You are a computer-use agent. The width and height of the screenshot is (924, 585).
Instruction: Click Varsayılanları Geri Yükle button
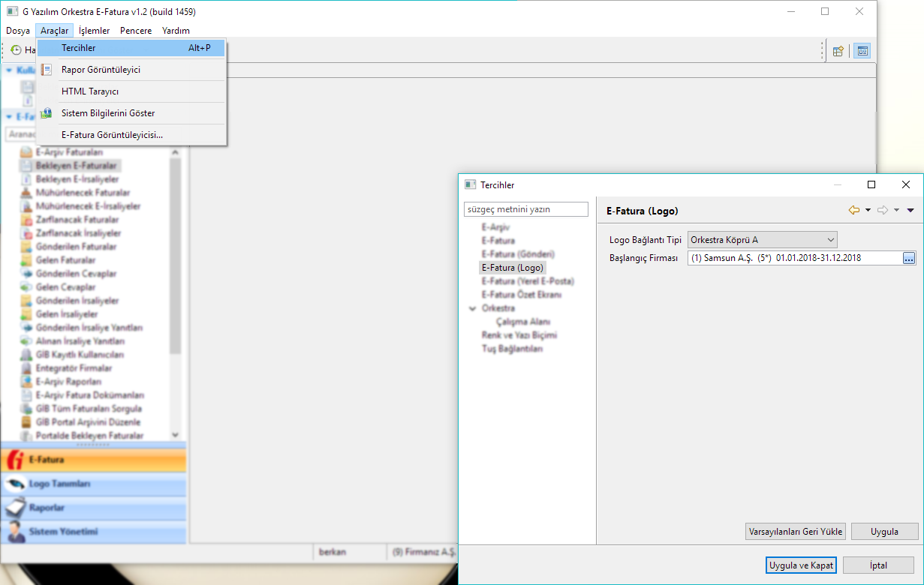click(x=796, y=532)
